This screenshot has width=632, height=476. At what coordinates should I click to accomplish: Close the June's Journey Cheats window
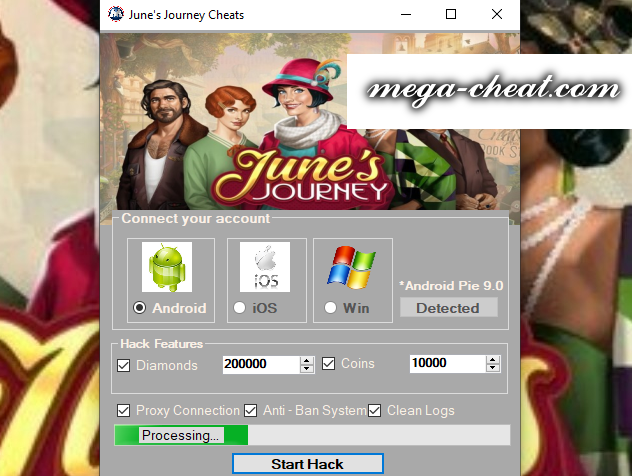pos(497,15)
